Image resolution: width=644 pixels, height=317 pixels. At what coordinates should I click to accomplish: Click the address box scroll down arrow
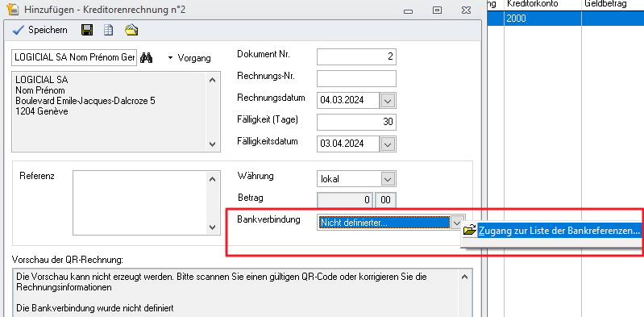point(212,144)
